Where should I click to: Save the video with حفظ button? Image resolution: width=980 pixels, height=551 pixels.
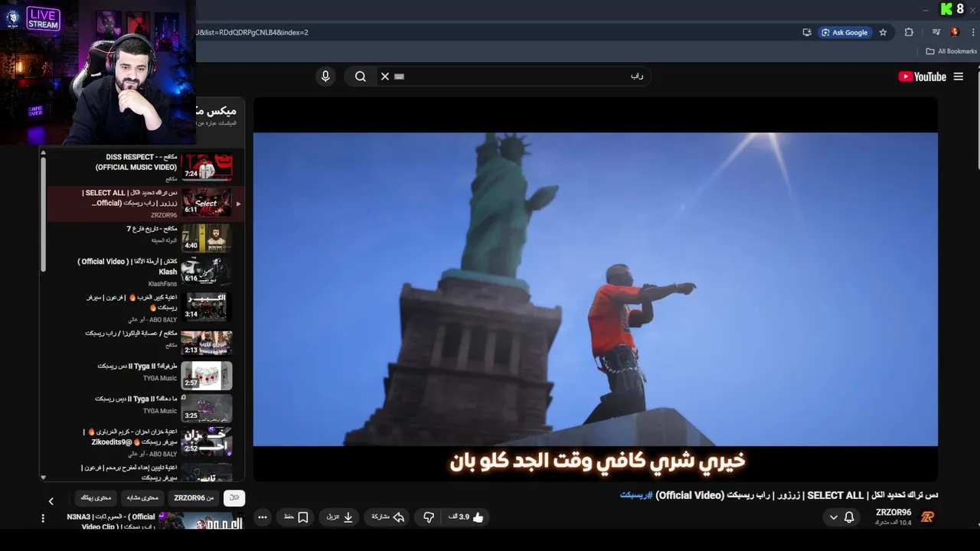click(x=296, y=517)
